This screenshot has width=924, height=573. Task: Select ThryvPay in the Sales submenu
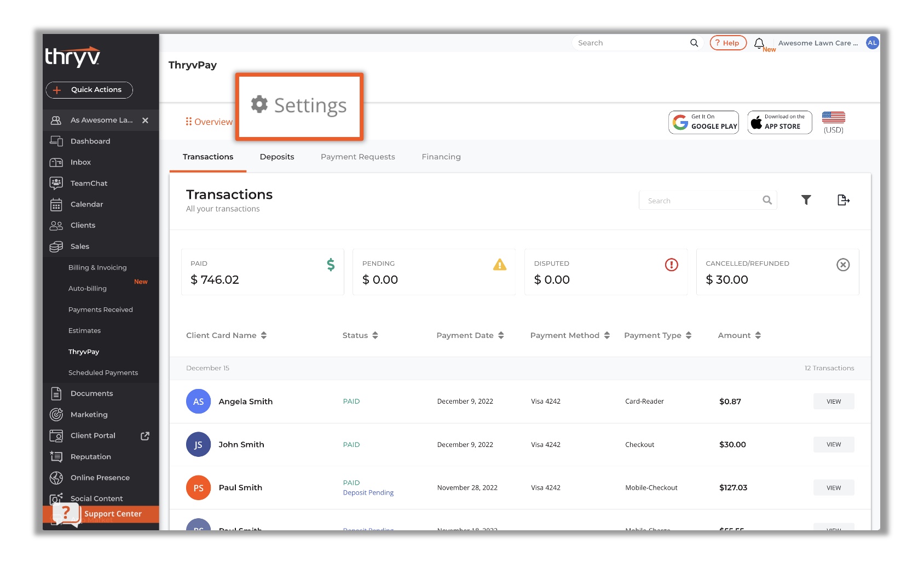84,352
